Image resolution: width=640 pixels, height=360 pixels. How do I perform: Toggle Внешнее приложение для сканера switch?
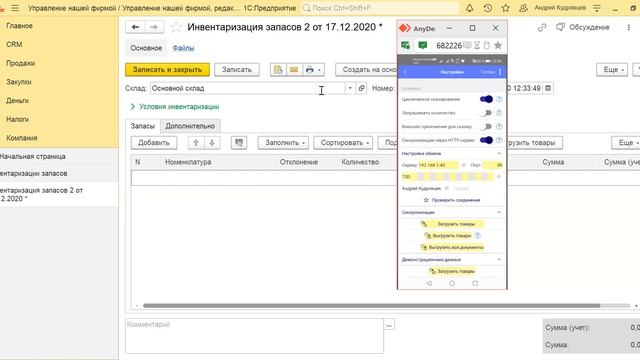[486, 127]
